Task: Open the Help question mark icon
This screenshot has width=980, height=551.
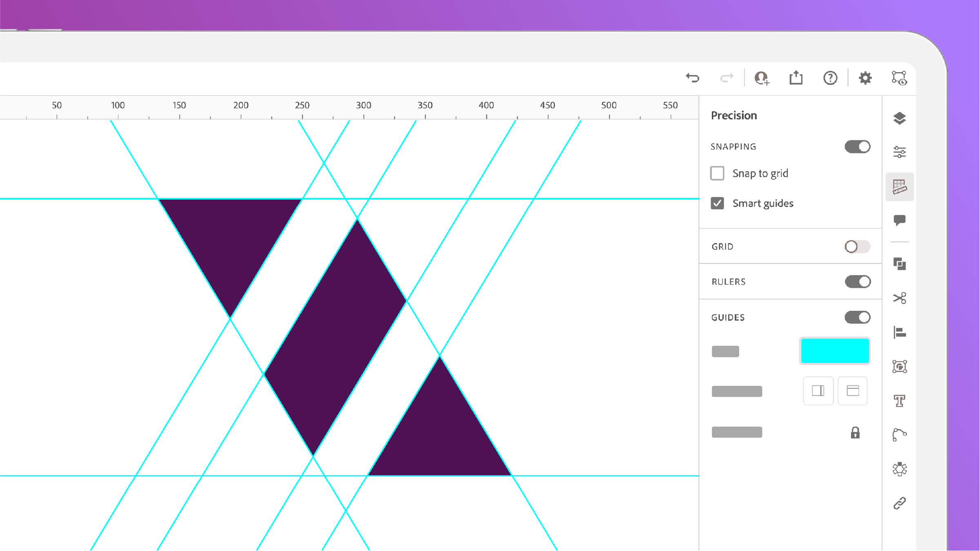Action: pyautogui.click(x=830, y=77)
